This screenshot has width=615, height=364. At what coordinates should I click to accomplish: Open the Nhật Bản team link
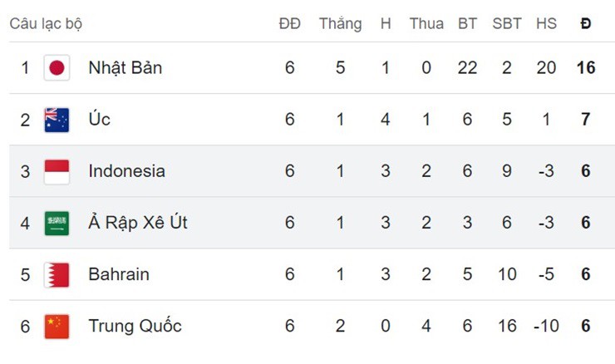(x=125, y=68)
